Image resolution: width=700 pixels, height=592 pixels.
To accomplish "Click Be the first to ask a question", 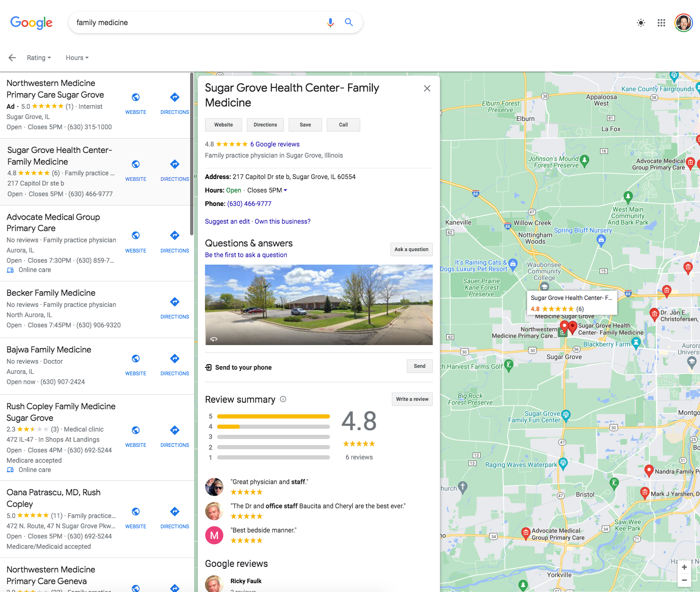I will pos(246,255).
